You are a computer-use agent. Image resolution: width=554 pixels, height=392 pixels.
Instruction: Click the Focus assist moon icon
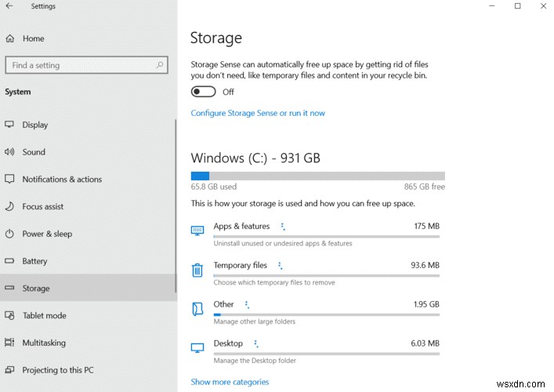pos(9,206)
